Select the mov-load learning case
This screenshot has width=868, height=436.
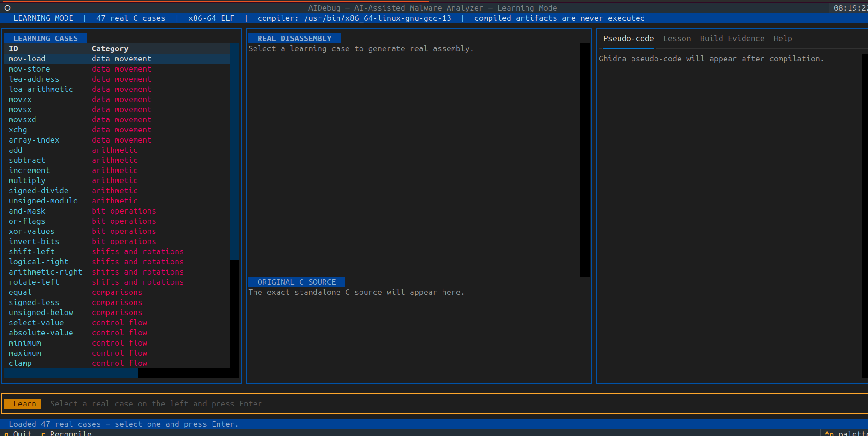click(117, 59)
